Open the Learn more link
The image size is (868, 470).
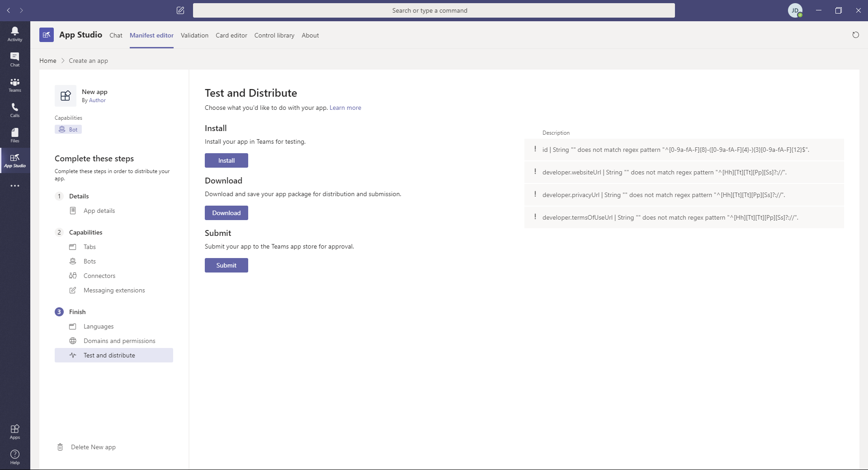click(345, 108)
